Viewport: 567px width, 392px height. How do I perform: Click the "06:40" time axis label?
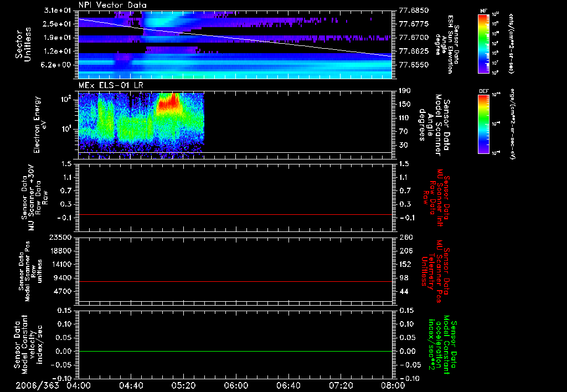(x=288, y=385)
